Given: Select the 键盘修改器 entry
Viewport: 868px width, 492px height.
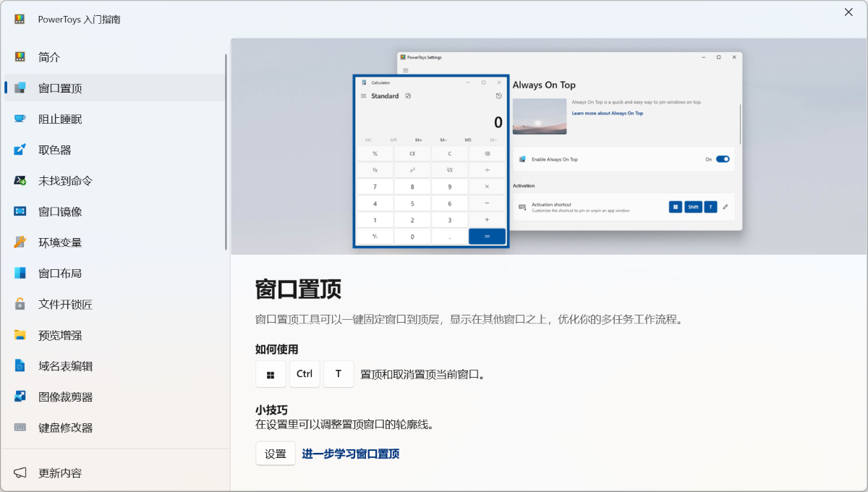Looking at the screenshot, I should [115, 428].
